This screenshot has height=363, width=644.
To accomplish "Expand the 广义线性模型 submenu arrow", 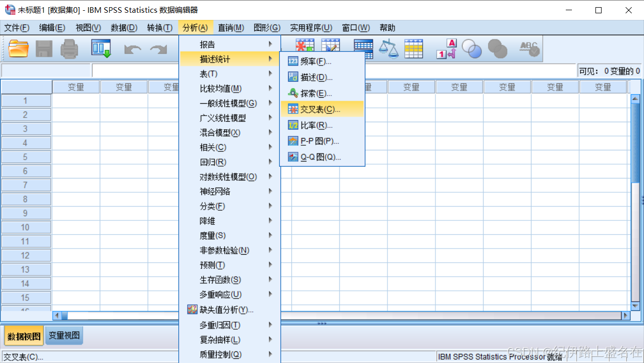I will (x=270, y=118).
